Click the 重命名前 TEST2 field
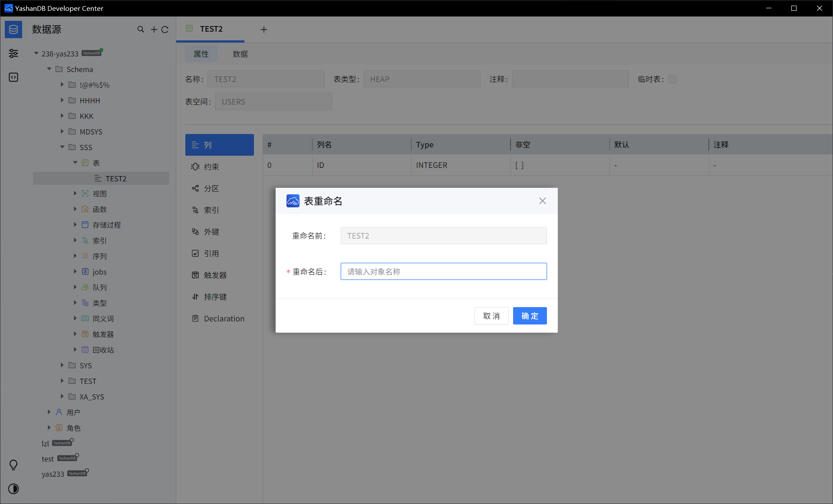The height and width of the screenshot is (504, 833). [x=444, y=236]
